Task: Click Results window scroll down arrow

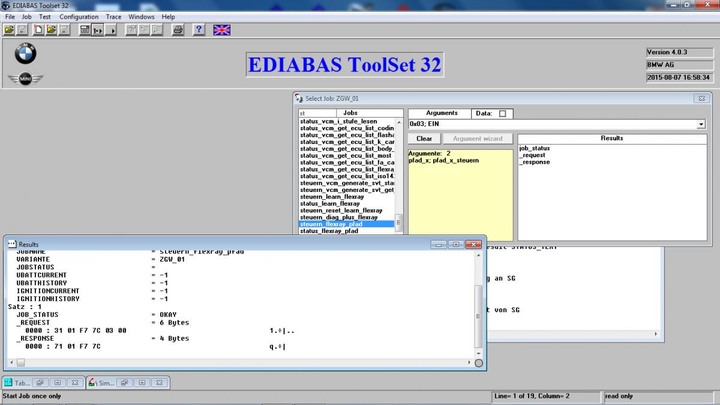Action: 478,353
